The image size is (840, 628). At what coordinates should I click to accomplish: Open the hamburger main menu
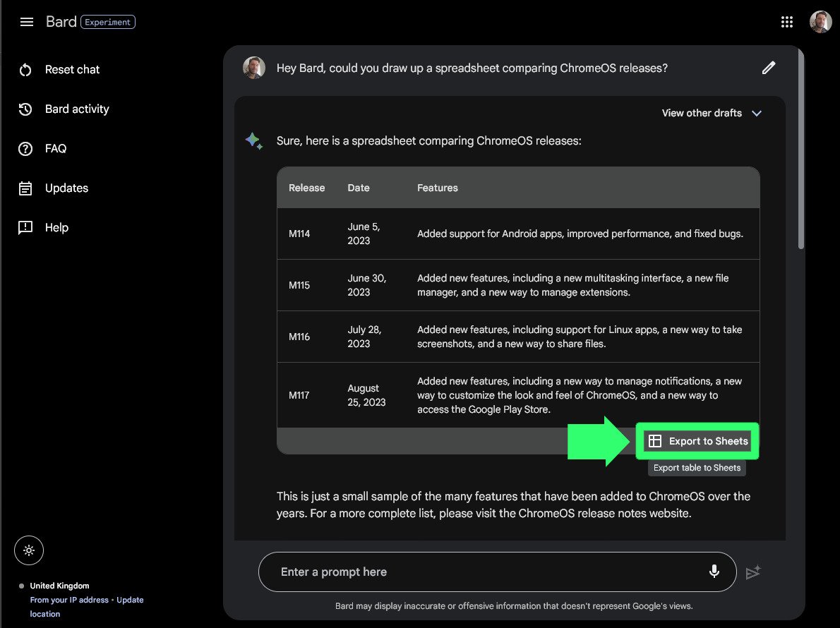point(27,22)
